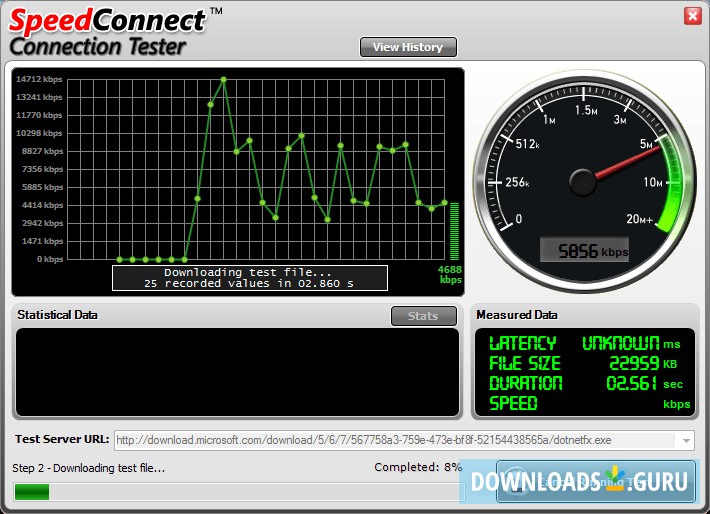
Task: Click the 1.5M mark on the gauge
Action: click(x=586, y=110)
